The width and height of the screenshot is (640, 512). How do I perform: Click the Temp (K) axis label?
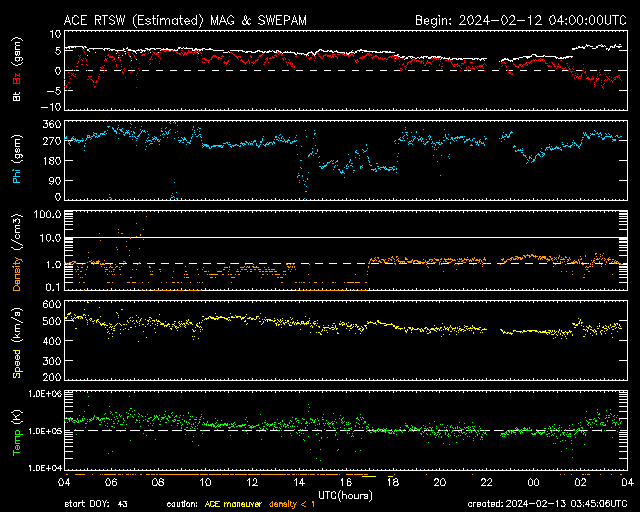coord(17,430)
